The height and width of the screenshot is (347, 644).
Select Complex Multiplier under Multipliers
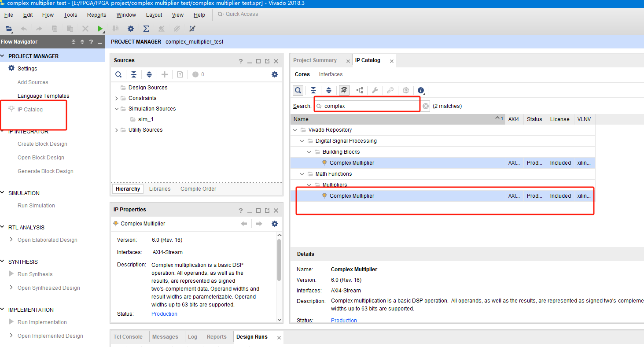tap(352, 196)
